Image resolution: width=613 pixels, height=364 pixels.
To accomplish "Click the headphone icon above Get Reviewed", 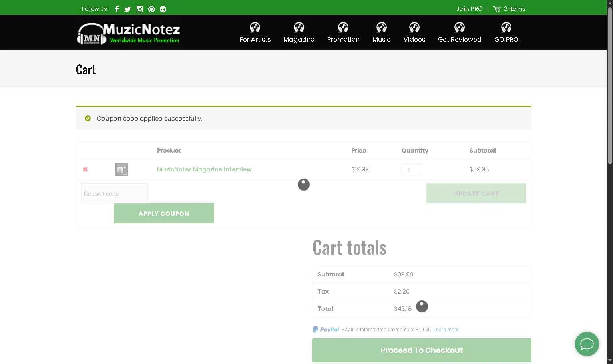I will tap(460, 27).
